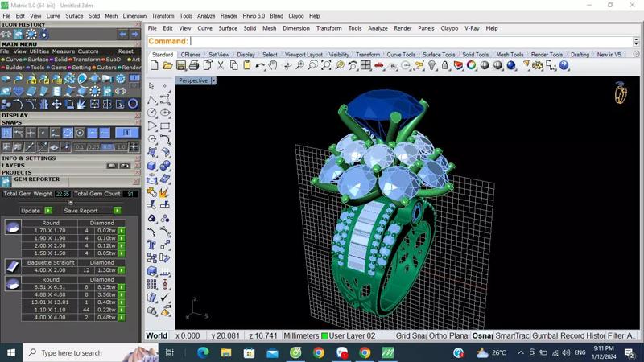Click the blue sphere render icon
Image resolution: width=644 pixels, height=362 pixels.
tap(511, 65)
